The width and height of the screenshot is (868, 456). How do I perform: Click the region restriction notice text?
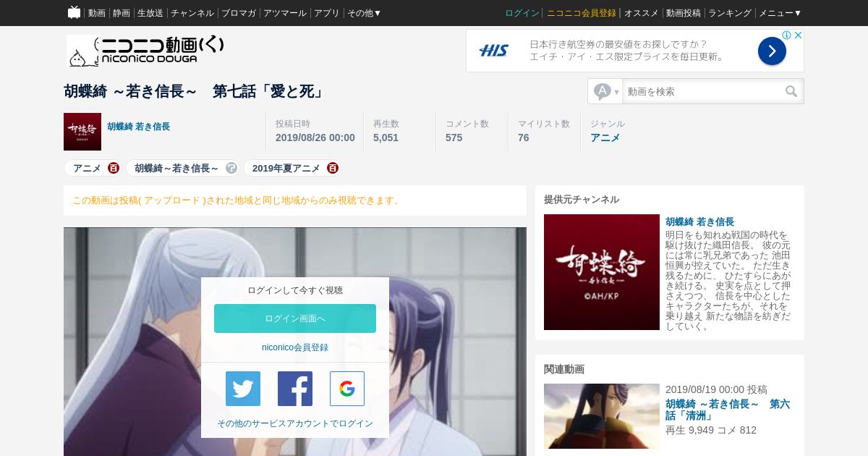click(x=237, y=200)
